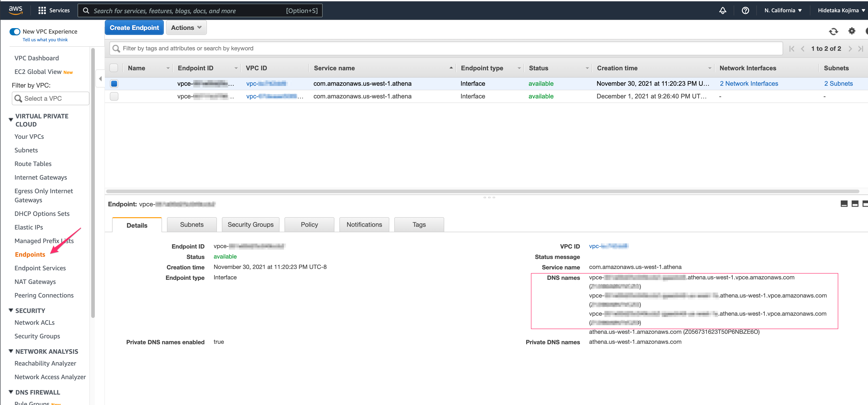The width and height of the screenshot is (868, 405).
Task: Switch to the Subnets tab
Action: [192, 224]
